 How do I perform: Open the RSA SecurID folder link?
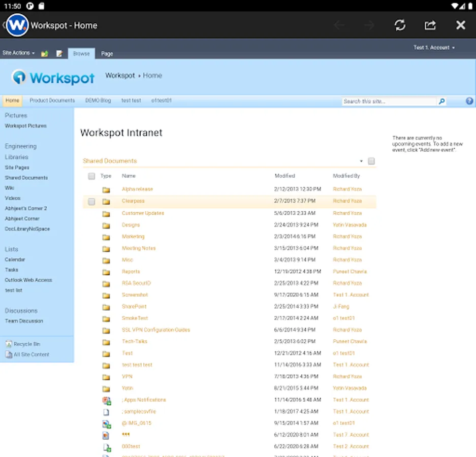136,283
